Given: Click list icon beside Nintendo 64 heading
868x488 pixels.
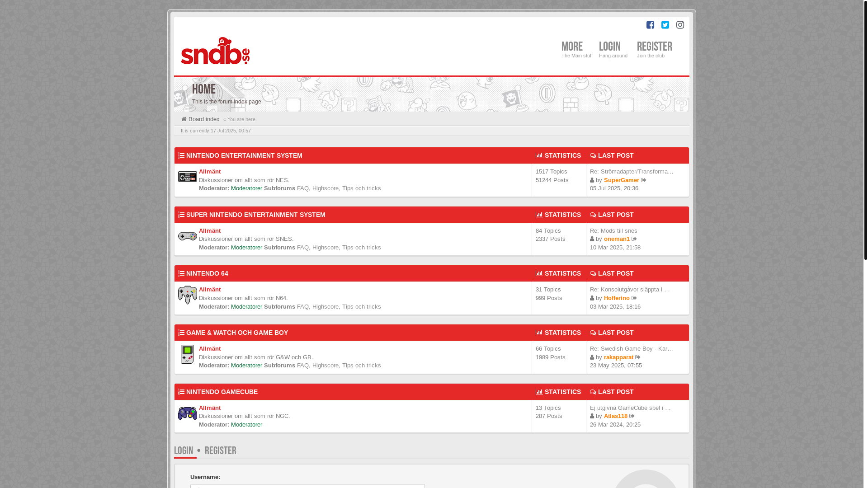Looking at the screenshot, I should coord(181,273).
